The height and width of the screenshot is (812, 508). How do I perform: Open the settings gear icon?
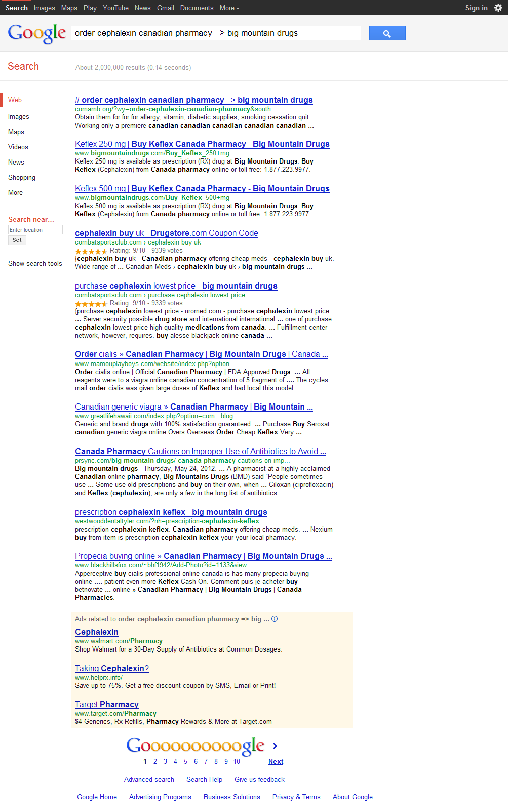pyautogui.click(x=498, y=8)
